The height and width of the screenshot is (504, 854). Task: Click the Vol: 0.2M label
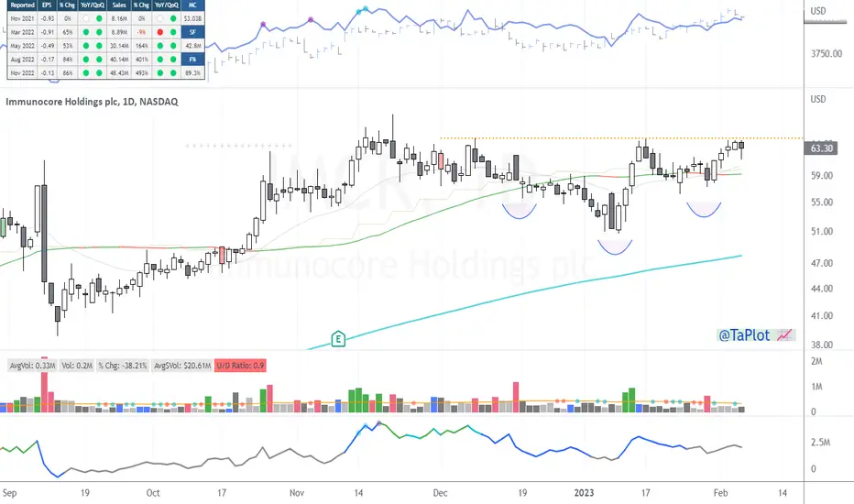pyautogui.click(x=77, y=366)
